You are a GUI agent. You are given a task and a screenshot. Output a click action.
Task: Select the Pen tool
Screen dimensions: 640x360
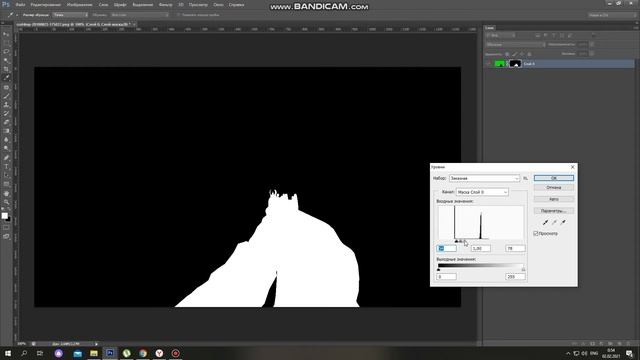coord(6,158)
